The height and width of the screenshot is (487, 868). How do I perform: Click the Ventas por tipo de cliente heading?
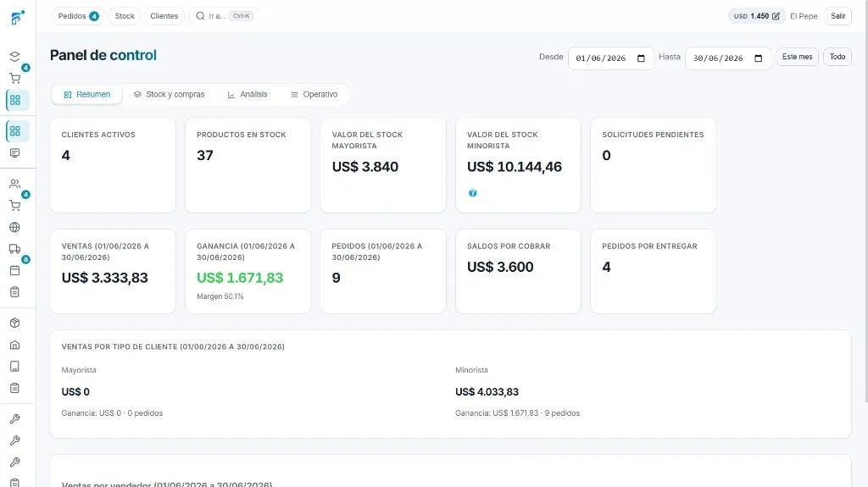pyautogui.click(x=173, y=347)
